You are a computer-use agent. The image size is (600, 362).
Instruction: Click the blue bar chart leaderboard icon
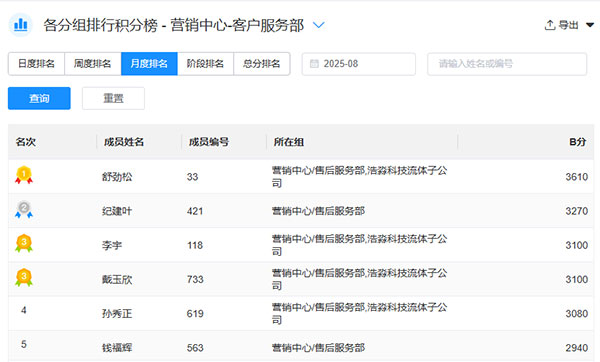(21, 25)
